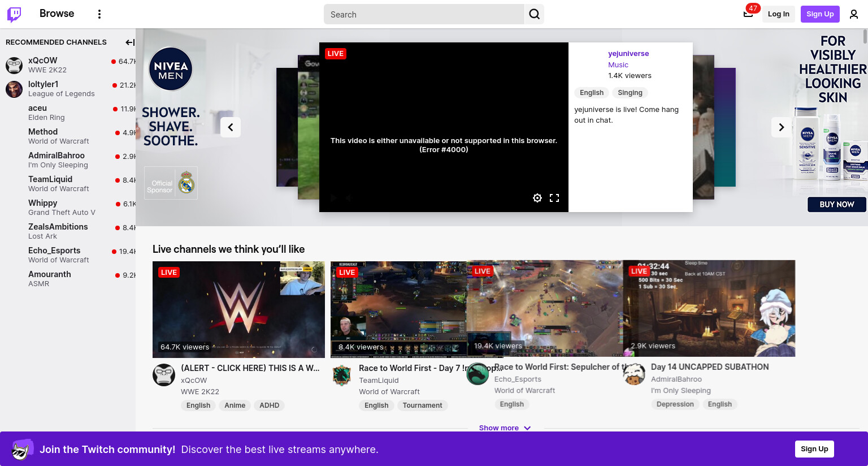Go to the Browse page
The height and width of the screenshot is (466, 868).
57,14
